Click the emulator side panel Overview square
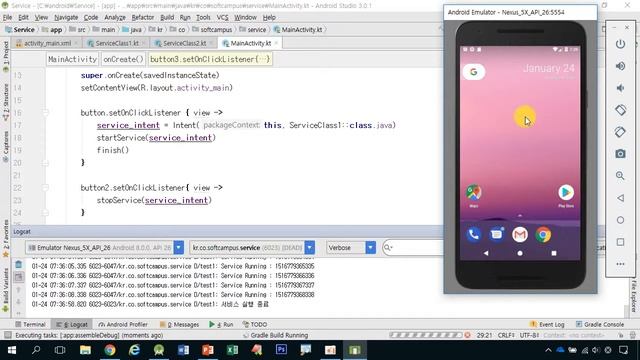The width and height of the screenshot is (640, 360). click(x=620, y=242)
